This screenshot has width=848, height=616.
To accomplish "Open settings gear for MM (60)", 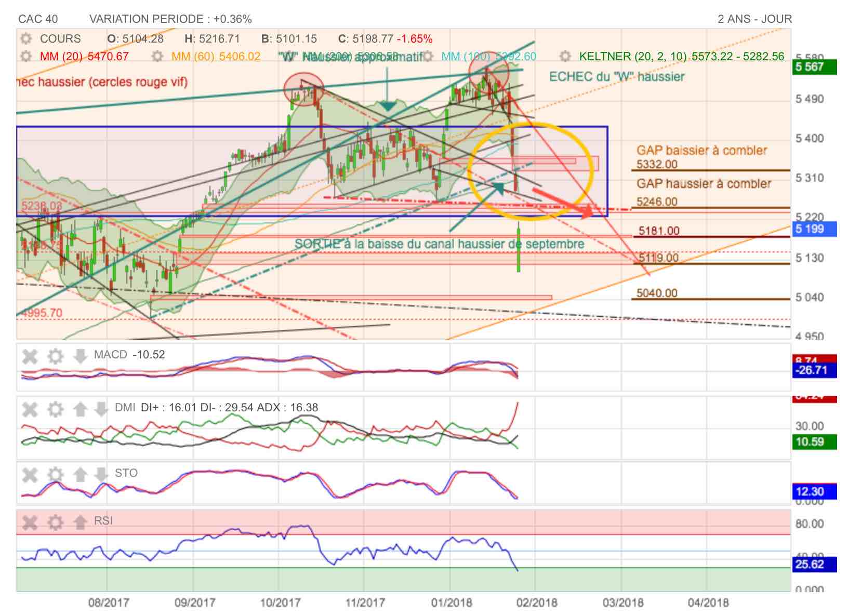I will click(x=157, y=56).
